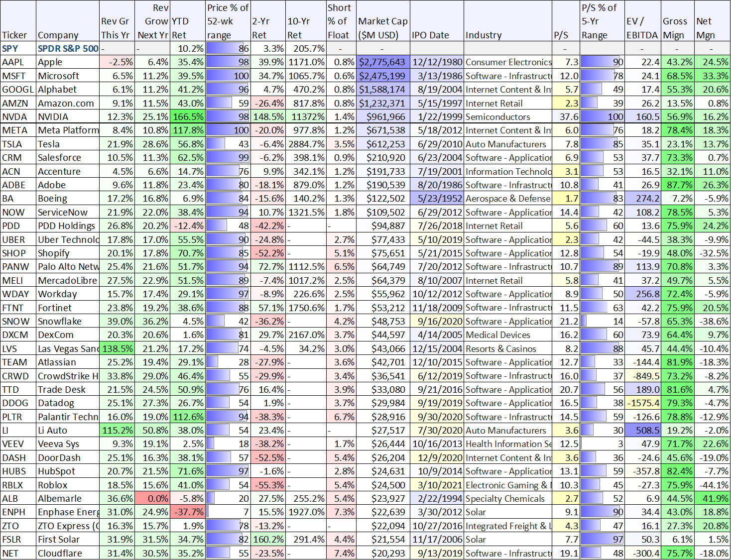The height and width of the screenshot is (560, 731).
Task: Click the TSLA ticker cell
Action: (18, 144)
